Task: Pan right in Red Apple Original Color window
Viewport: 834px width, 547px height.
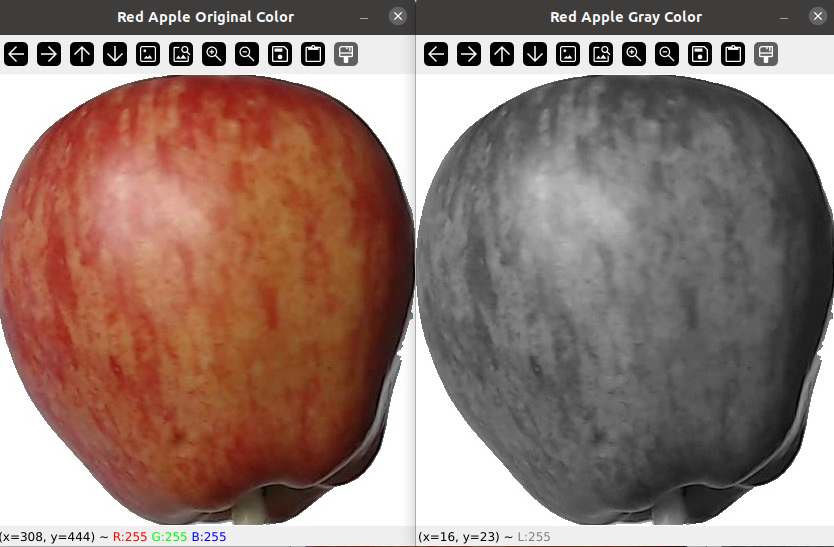Action: pyautogui.click(x=49, y=54)
